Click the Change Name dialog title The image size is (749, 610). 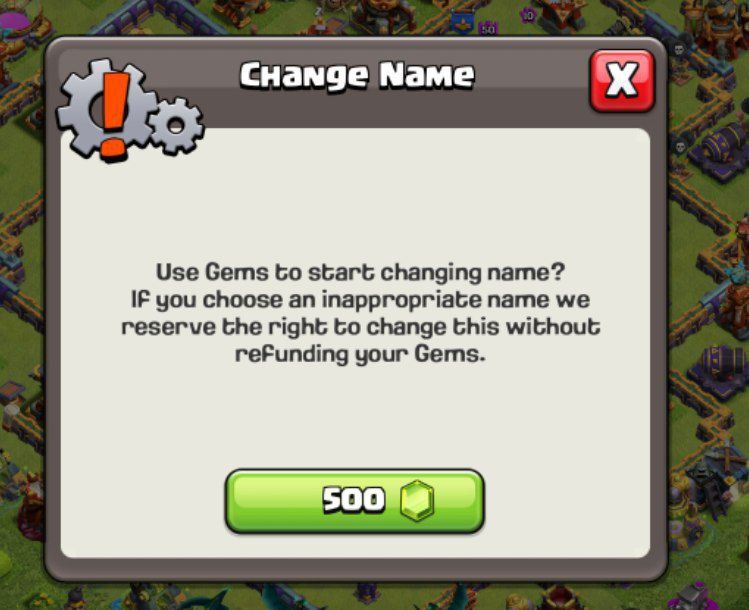coord(357,75)
